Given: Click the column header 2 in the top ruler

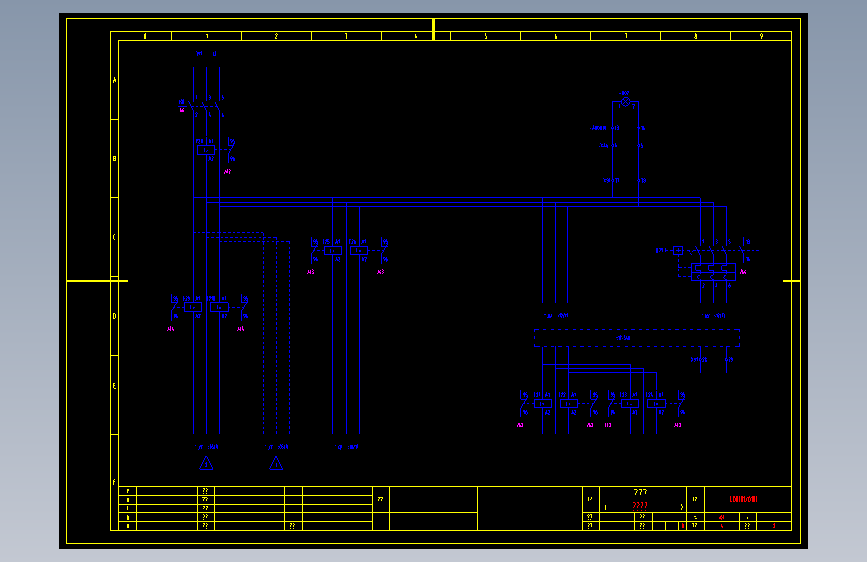Looking at the screenshot, I should coord(276,36).
